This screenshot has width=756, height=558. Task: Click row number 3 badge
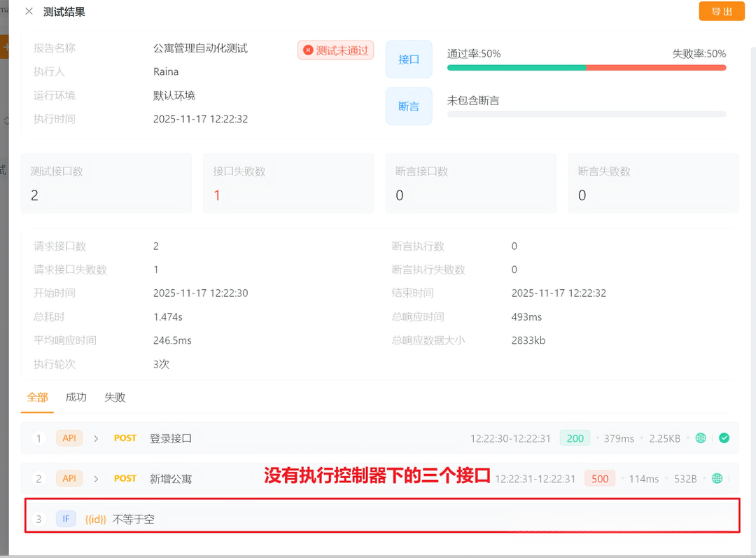pyautogui.click(x=38, y=519)
